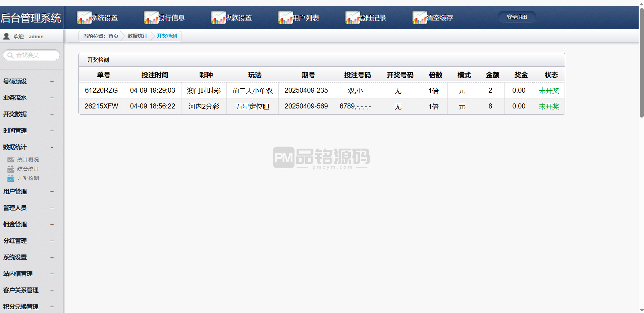Screen dimensions: 644x313
Task: Expand the 积分兑换管理 sidebar section
Action: point(52,307)
